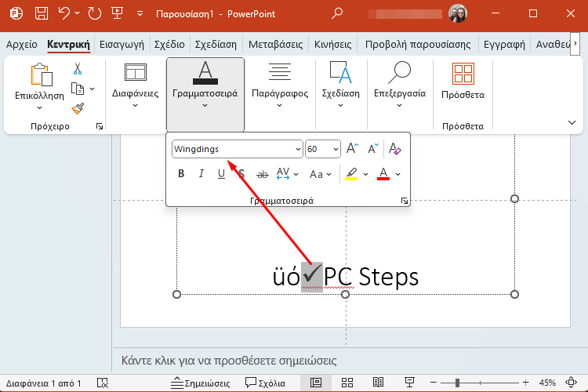Clear all formatting icon
Screen dimensions: 588x392
[394, 148]
